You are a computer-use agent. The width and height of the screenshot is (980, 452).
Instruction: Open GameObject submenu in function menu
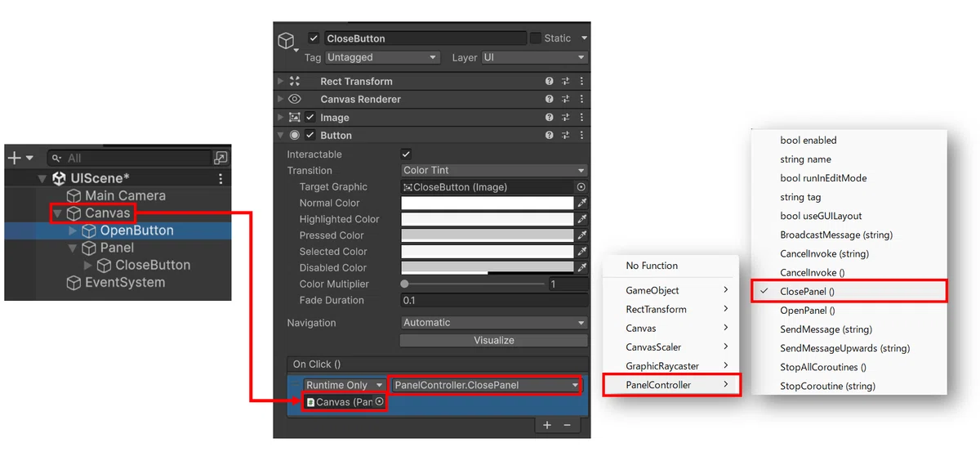pyautogui.click(x=670, y=290)
